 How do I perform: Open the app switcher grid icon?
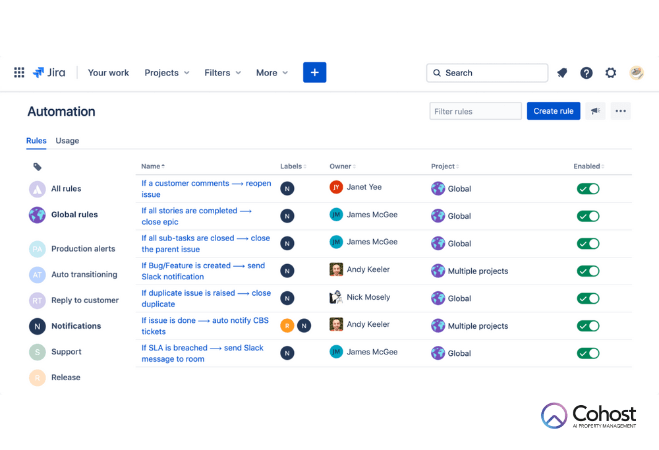19,73
